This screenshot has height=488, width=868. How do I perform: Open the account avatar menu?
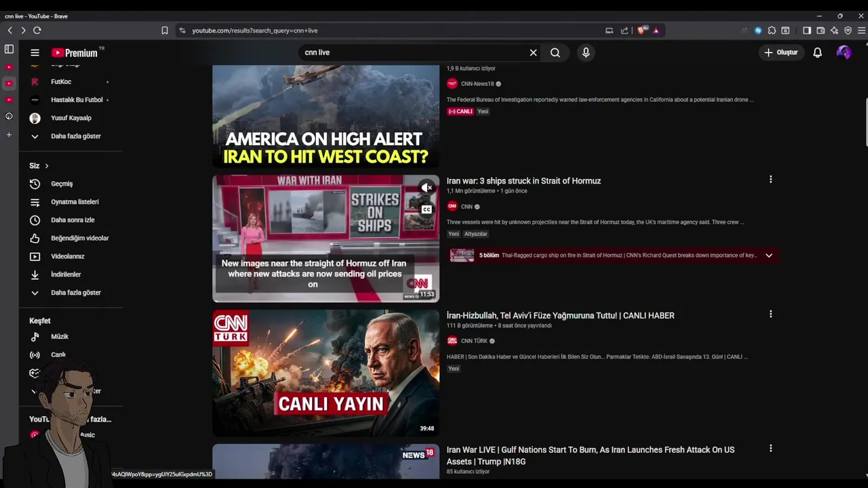(x=844, y=52)
